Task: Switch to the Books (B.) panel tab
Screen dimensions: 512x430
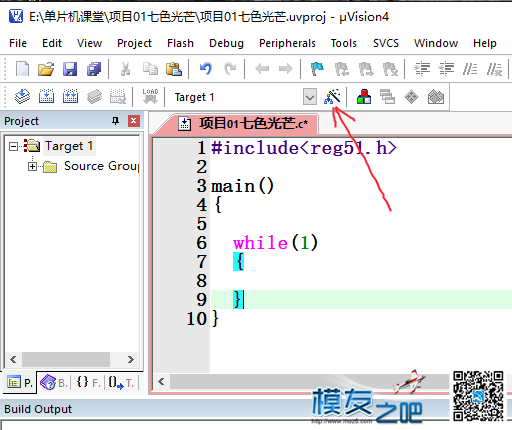Action: 54,383
